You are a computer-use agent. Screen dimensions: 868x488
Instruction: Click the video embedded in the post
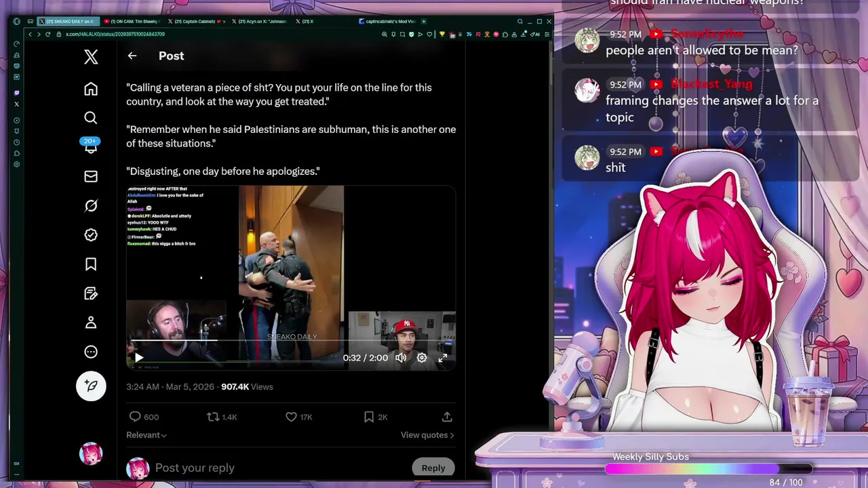[291, 278]
